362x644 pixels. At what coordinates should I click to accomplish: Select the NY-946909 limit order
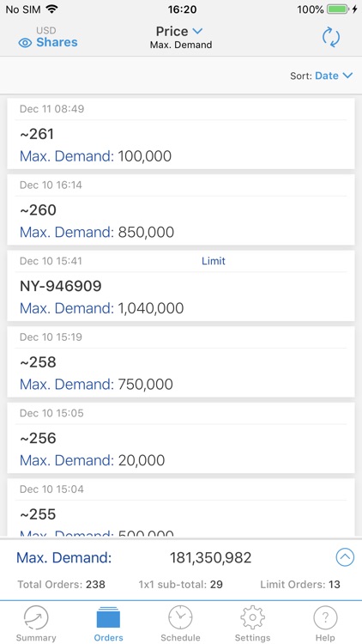point(181,285)
